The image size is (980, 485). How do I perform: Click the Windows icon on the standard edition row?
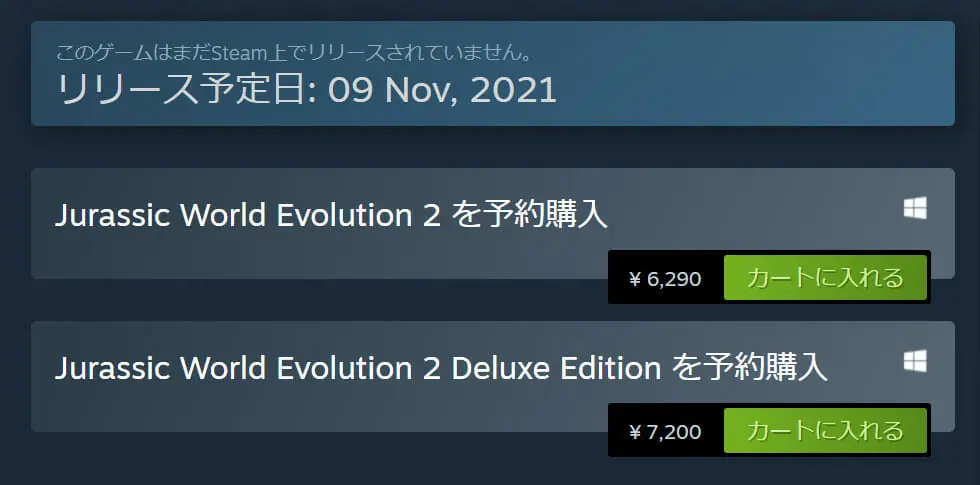[914, 208]
